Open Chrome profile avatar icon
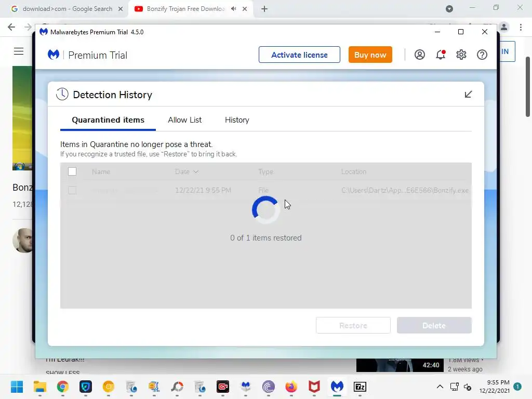The width and height of the screenshot is (532, 399). pos(504,27)
